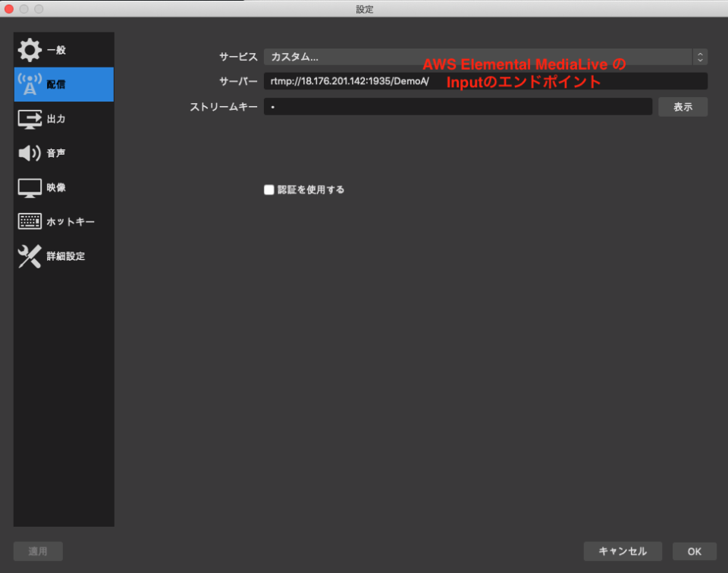Open the 詳細設定 tools icon
The image size is (728, 573).
30,256
